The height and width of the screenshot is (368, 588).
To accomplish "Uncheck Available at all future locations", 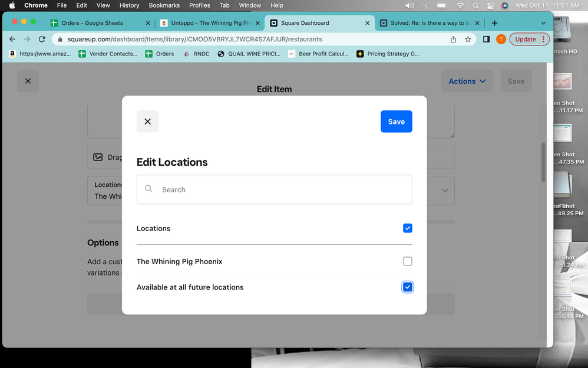I will pyautogui.click(x=407, y=287).
